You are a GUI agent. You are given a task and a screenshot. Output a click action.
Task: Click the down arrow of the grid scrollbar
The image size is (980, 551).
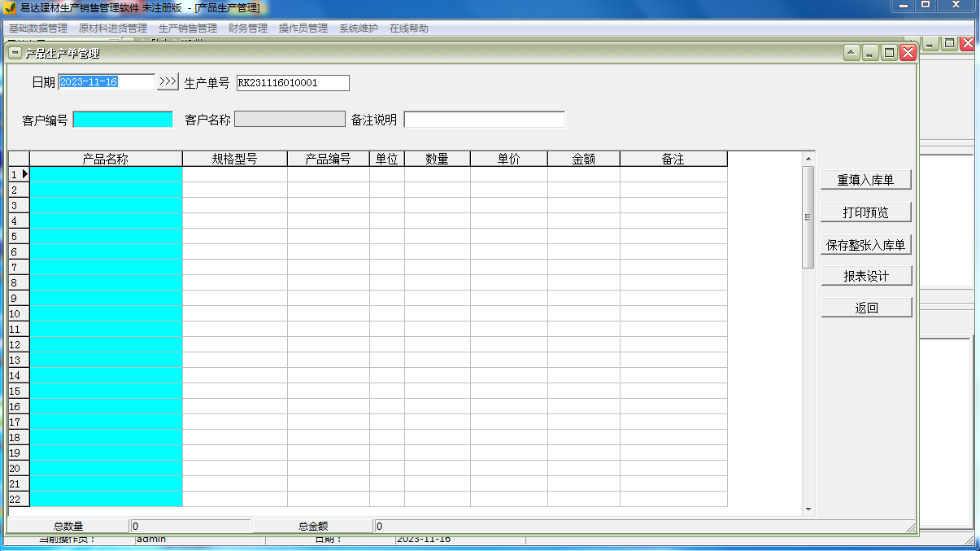point(808,508)
